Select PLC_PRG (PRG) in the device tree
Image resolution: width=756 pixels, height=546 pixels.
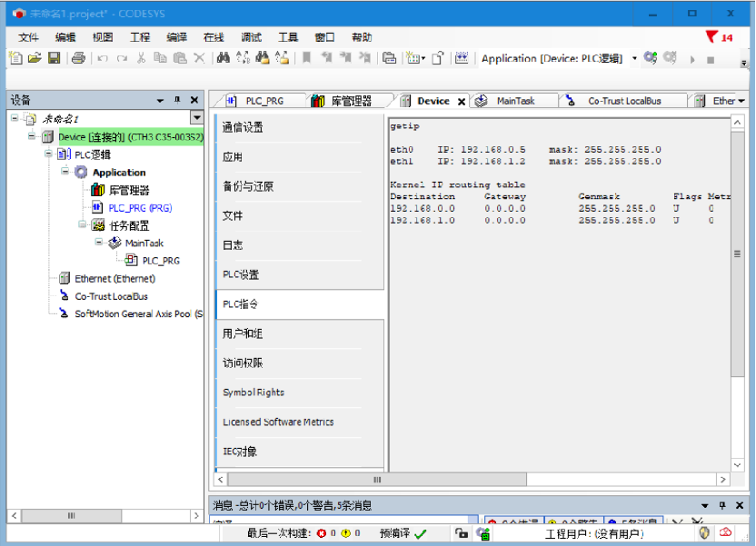click(x=140, y=208)
